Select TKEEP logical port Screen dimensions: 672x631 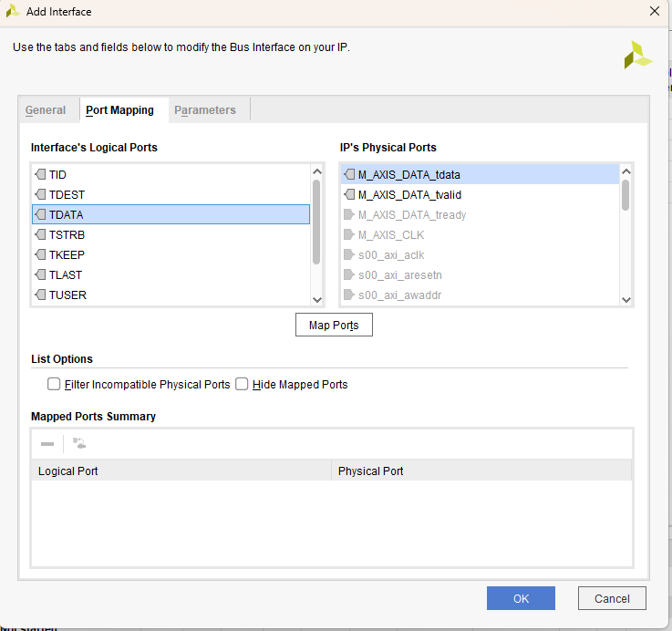(x=171, y=254)
